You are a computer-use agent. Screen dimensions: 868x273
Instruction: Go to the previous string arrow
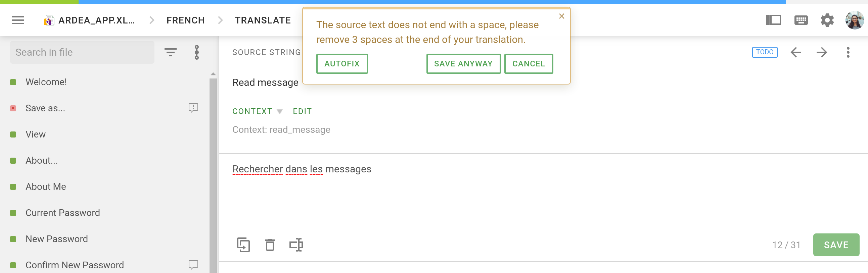tap(795, 52)
